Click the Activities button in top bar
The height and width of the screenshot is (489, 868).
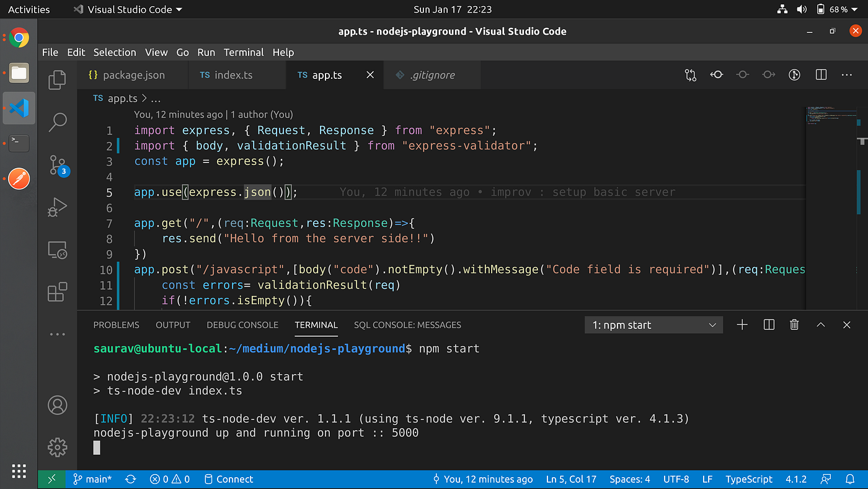[x=29, y=9]
